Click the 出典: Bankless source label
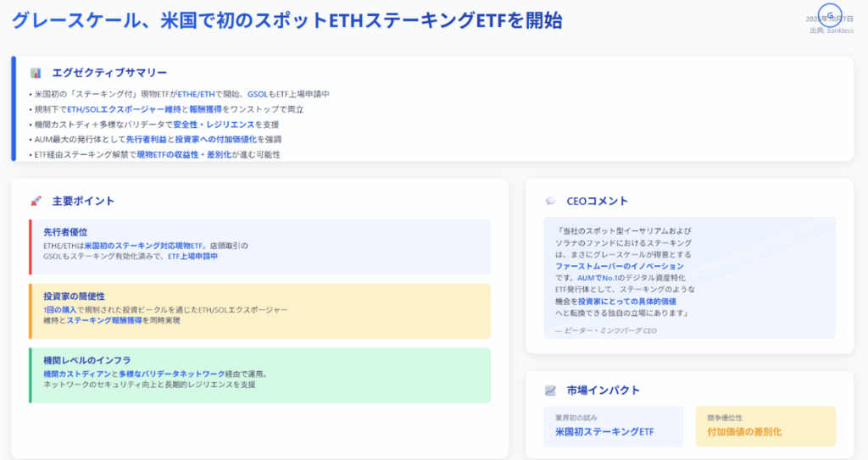 click(x=832, y=30)
